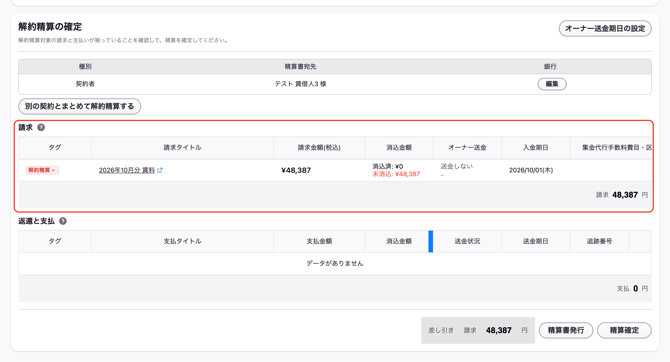Open external link icon next to 2026年10月分 賃料

(160, 170)
